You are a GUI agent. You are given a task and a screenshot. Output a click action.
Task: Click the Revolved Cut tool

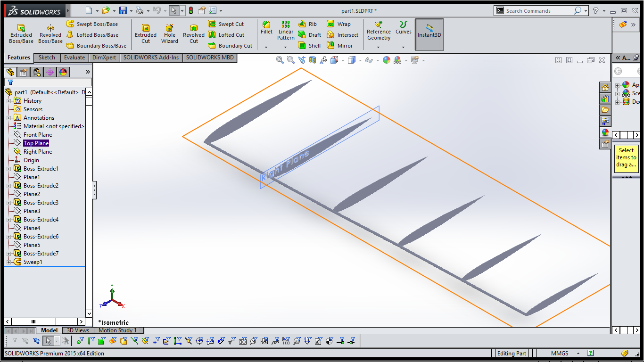(x=194, y=34)
